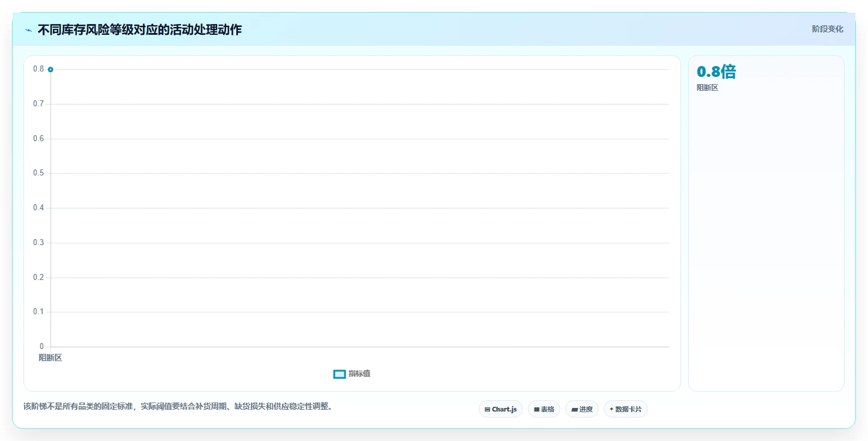Click the 0.8 y-axis tick label
This screenshot has height=441, width=868.
tap(38, 69)
